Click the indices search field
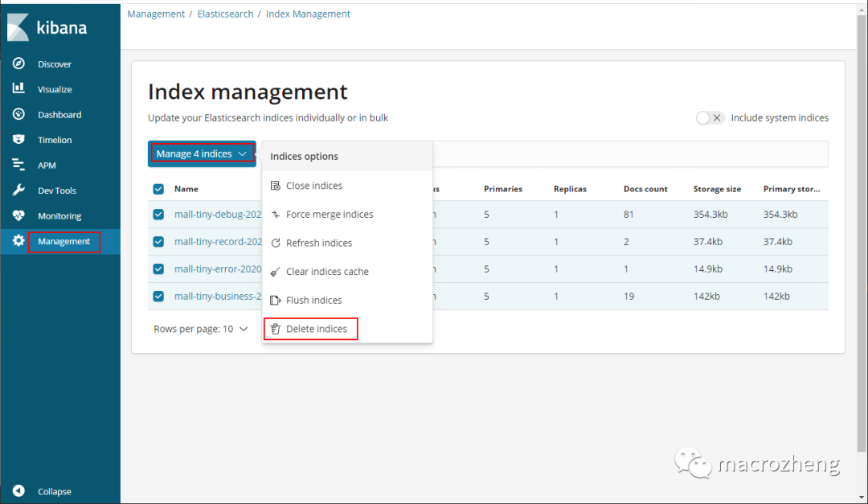The width and height of the screenshot is (868, 504). point(631,154)
